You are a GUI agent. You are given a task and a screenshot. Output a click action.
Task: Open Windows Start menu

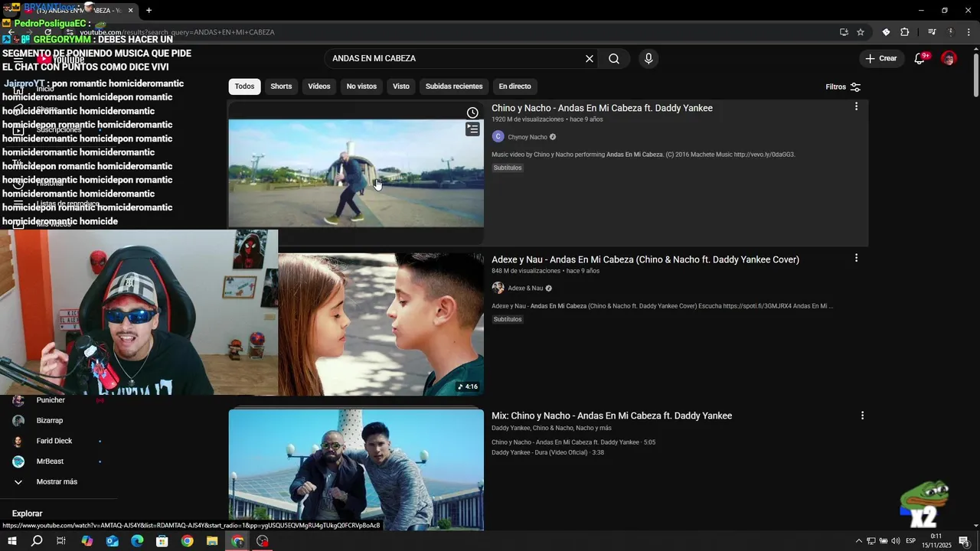coord(11,541)
